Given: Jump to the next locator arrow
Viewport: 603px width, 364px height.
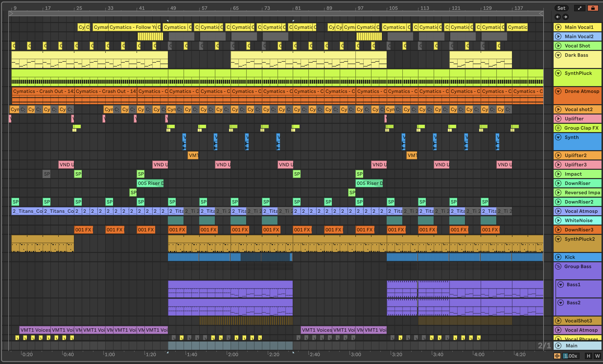Looking at the screenshot, I should point(565,17).
